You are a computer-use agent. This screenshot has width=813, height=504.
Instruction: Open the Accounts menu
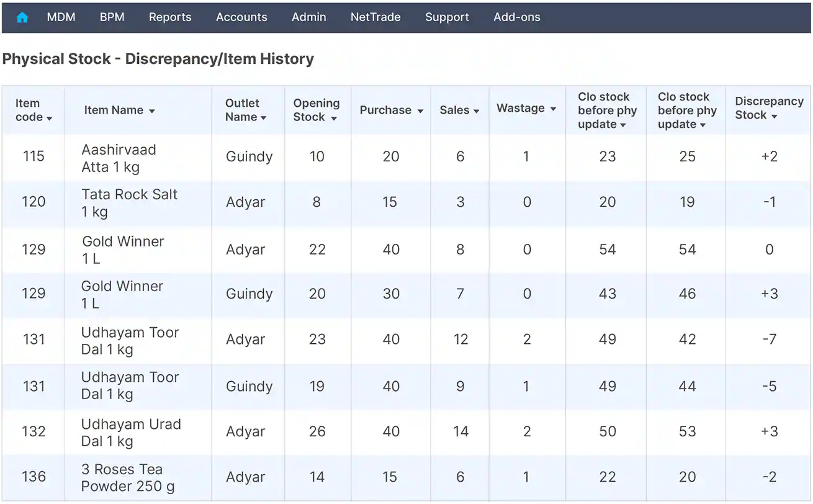tap(241, 17)
